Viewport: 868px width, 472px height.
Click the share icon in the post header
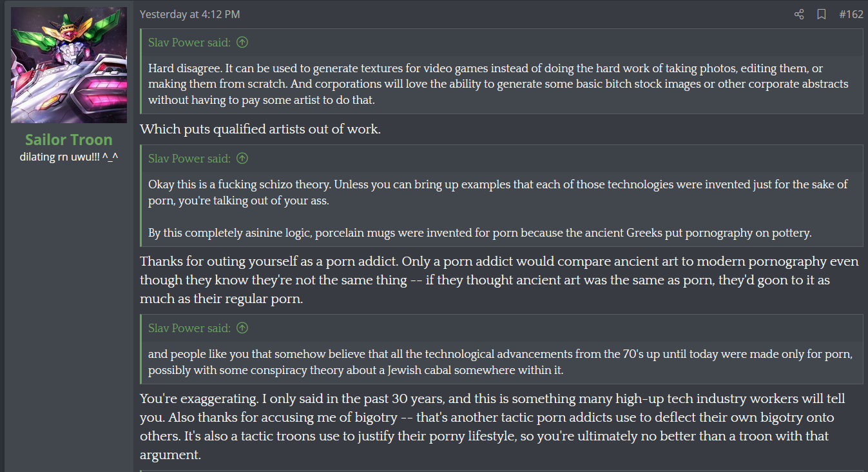(799, 14)
